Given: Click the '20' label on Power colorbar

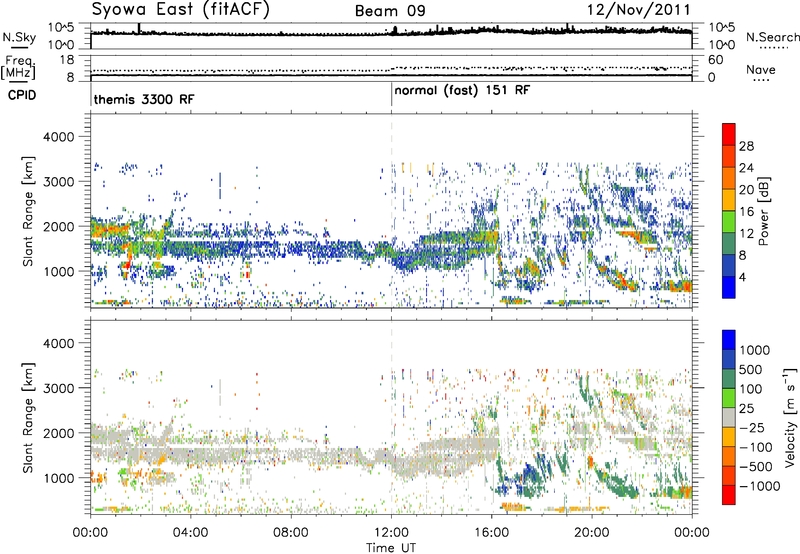Looking at the screenshot, I should (746, 190).
